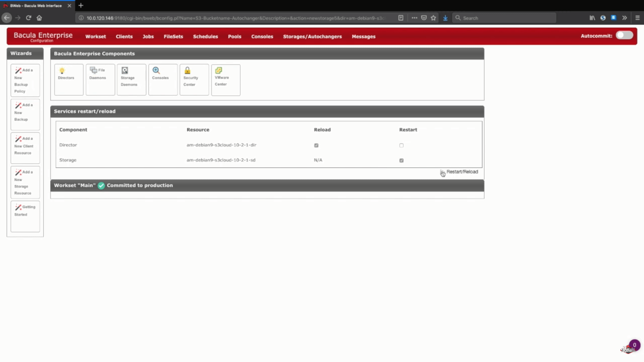Close the BWeb browser tab
The height and width of the screenshot is (362, 644).
69,6
